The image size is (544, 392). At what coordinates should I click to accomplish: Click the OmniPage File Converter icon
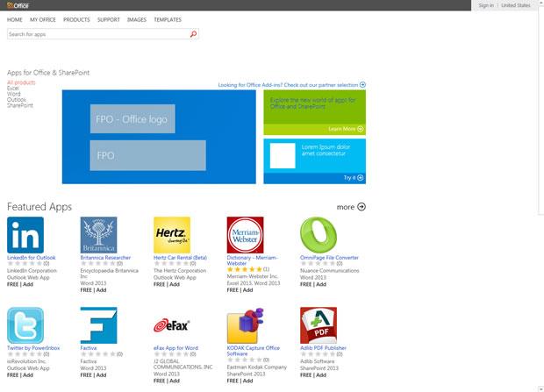tap(319, 235)
